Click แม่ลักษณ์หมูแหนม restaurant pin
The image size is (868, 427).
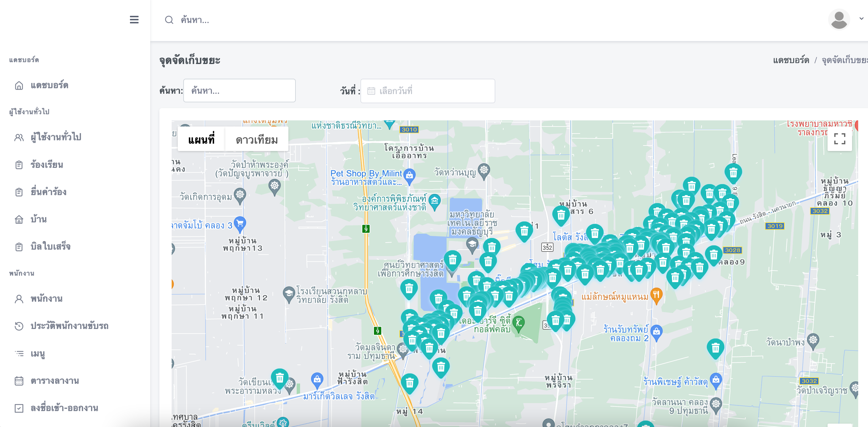(656, 296)
